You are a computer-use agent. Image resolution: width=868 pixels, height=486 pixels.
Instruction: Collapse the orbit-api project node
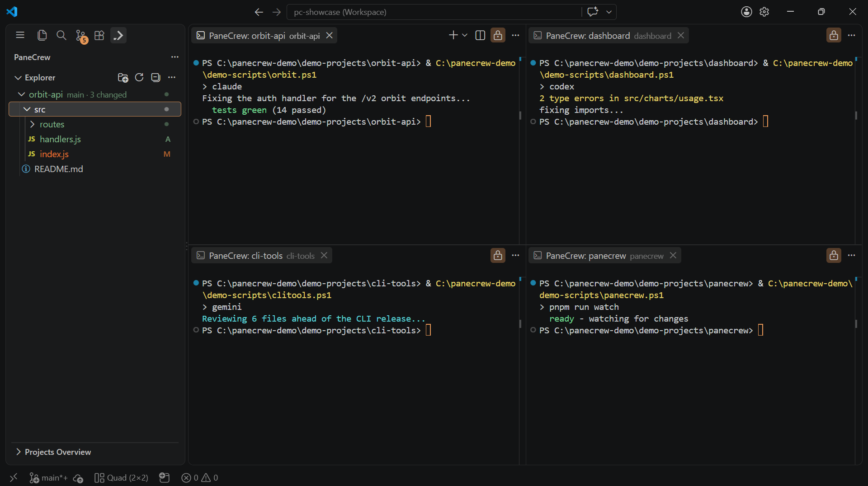pyautogui.click(x=21, y=94)
